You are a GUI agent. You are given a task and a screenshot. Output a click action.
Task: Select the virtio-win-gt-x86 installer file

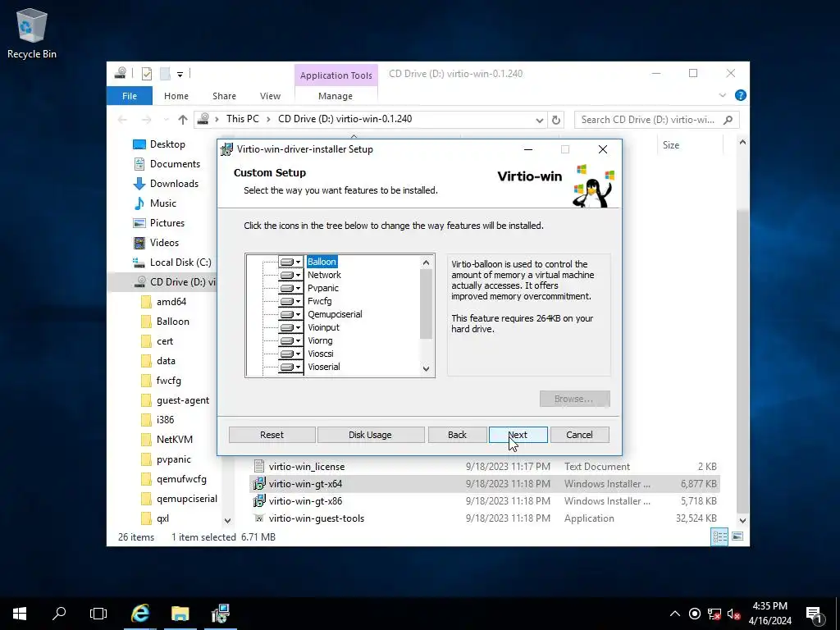(x=305, y=501)
